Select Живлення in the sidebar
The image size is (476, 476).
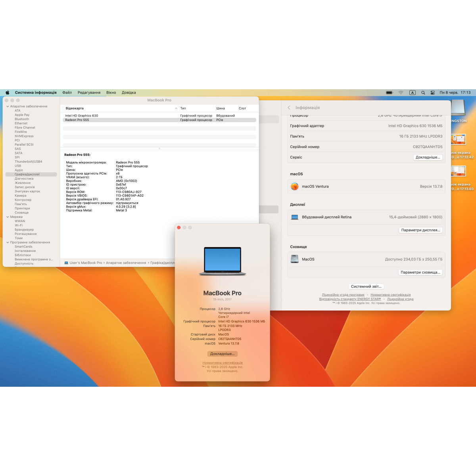pyautogui.click(x=23, y=183)
